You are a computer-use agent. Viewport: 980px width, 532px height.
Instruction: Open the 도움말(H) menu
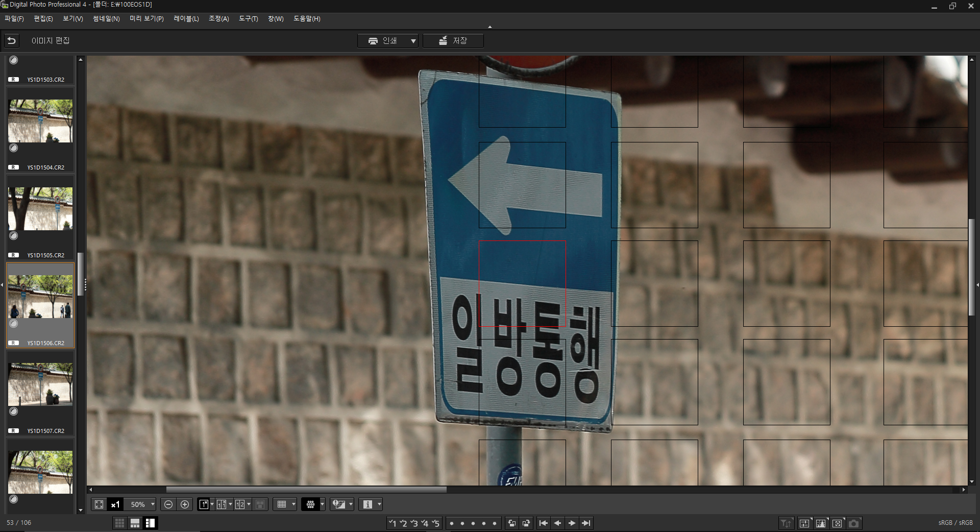[x=307, y=18]
